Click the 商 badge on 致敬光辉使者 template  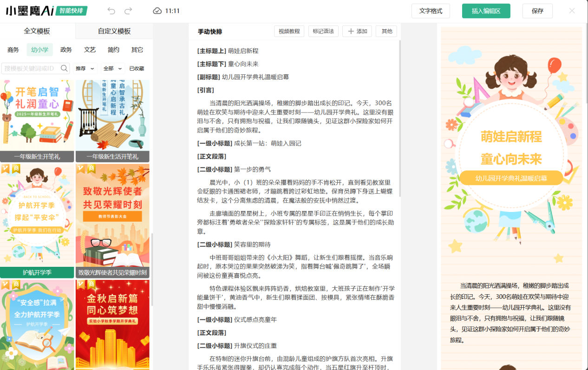pyautogui.click(x=91, y=168)
